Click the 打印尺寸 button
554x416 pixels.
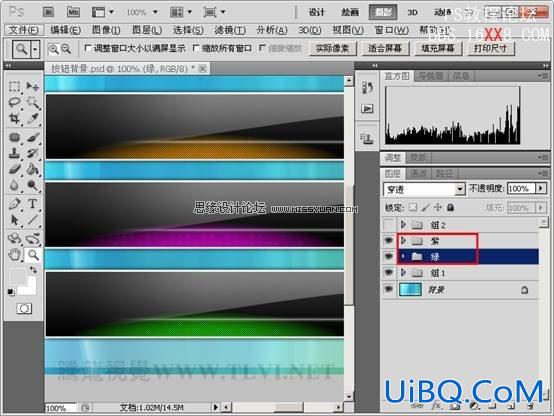pos(490,48)
